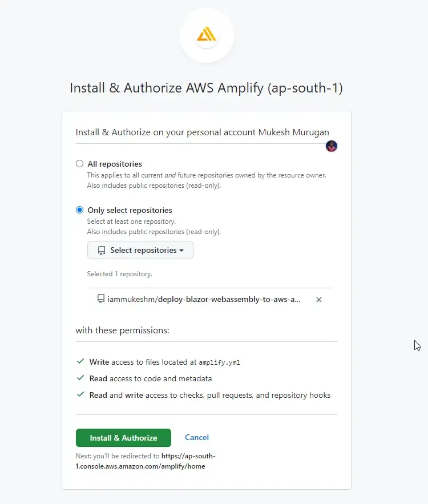Click the Mukesh Murugan profile avatar
428x504 pixels.
coord(332,146)
